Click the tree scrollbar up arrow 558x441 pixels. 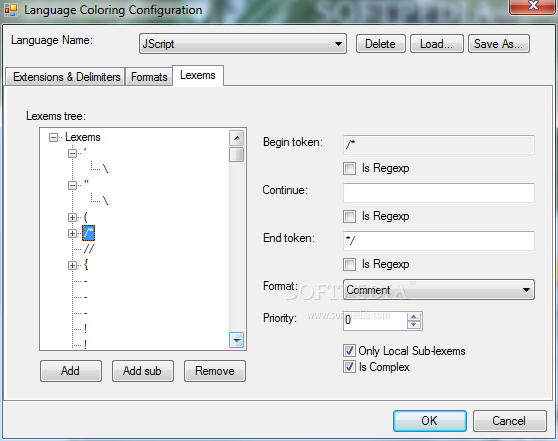point(237,138)
